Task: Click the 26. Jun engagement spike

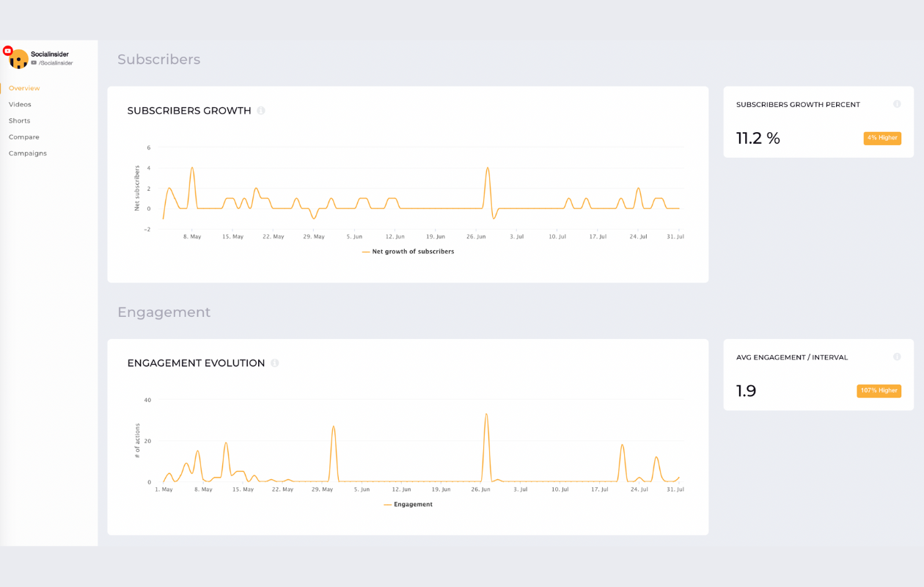Action: pyautogui.click(x=486, y=415)
